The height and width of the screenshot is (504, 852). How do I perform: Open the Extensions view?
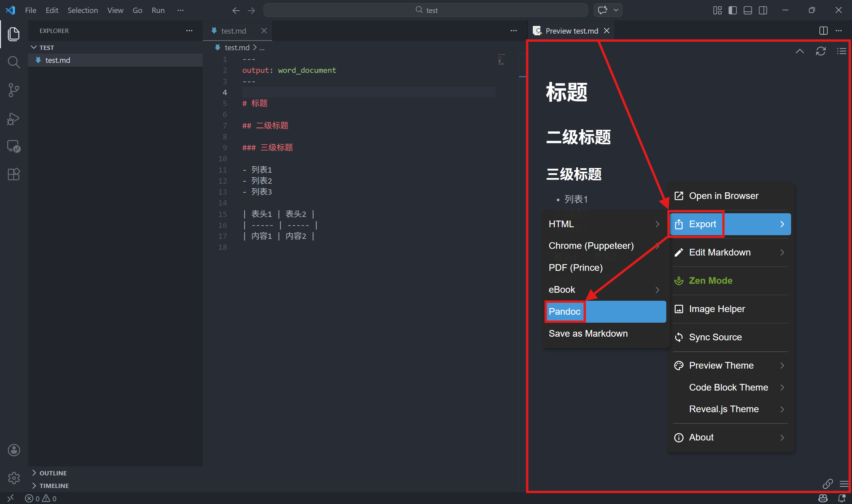tap(14, 174)
